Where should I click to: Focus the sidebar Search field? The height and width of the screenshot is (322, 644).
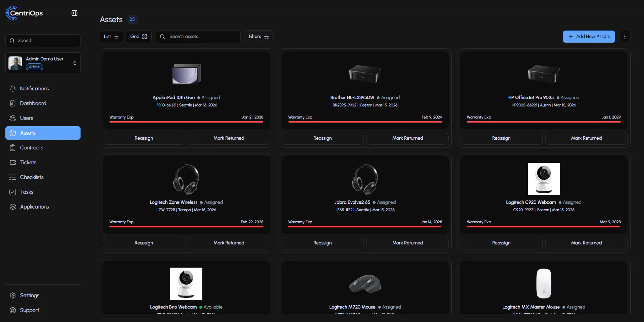tap(43, 41)
